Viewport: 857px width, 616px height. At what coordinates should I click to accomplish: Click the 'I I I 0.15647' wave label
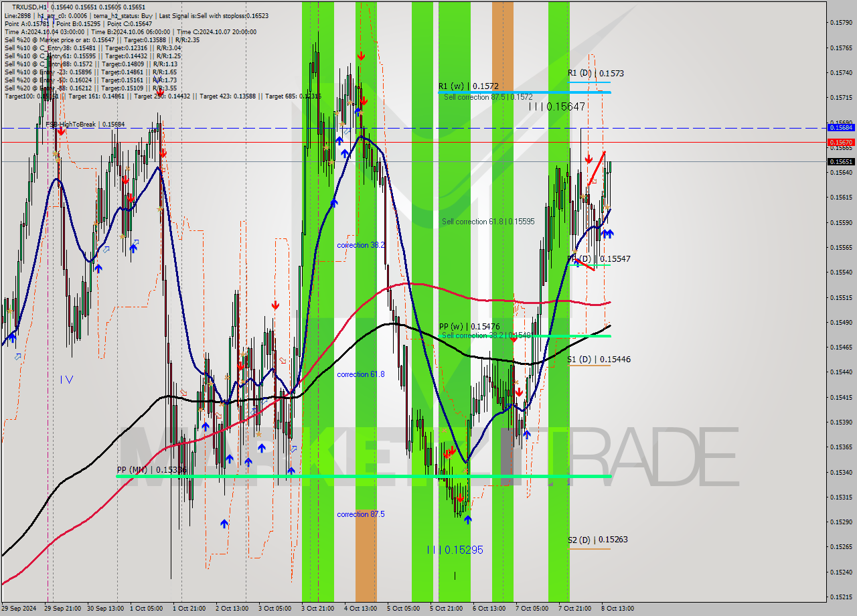click(x=557, y=106)
